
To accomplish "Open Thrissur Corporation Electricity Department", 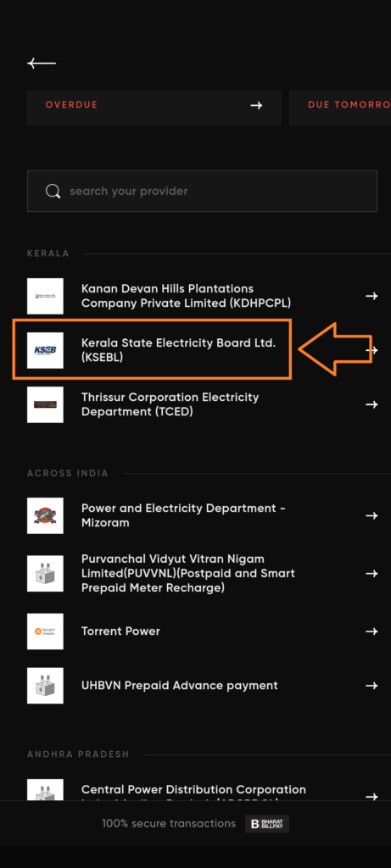I will click(202, 404).
